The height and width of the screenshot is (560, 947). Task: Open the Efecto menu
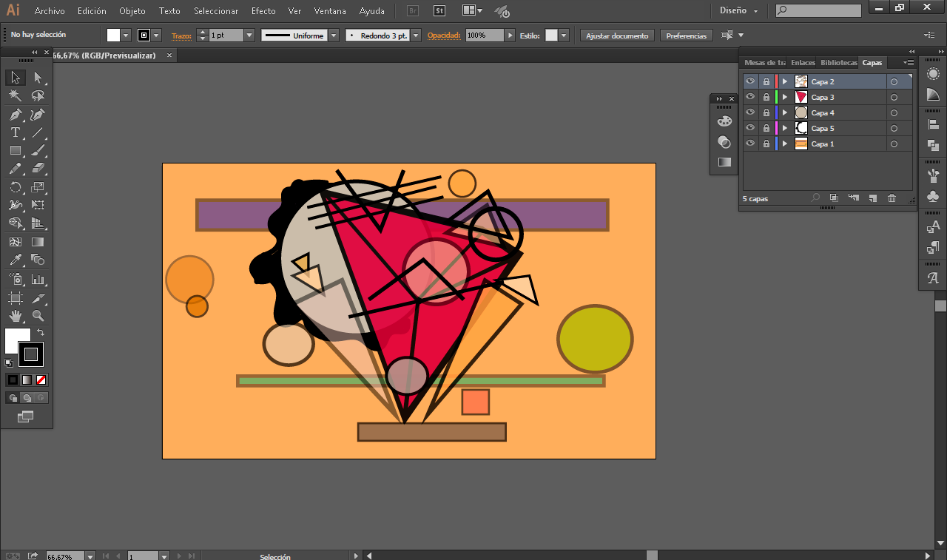263,11
